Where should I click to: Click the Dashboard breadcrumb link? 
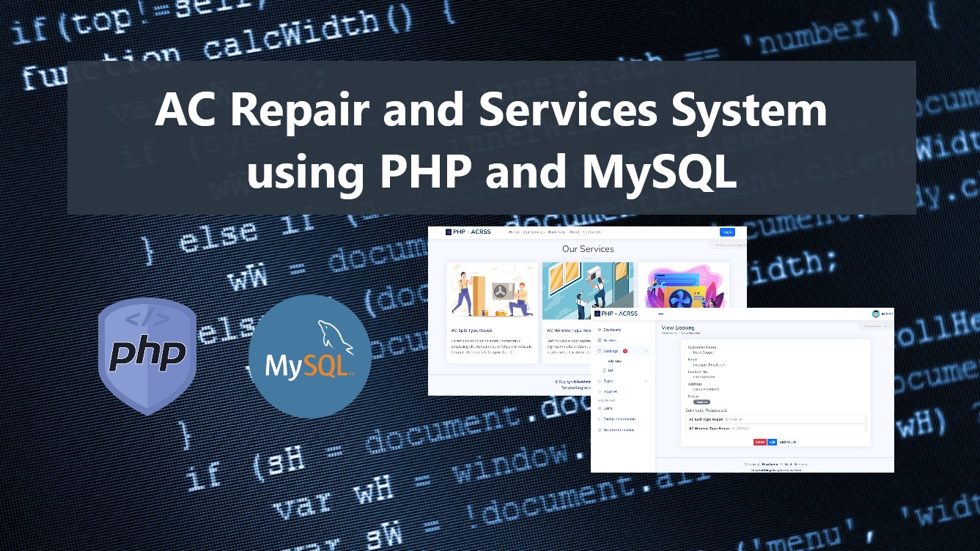pos(669,333)
